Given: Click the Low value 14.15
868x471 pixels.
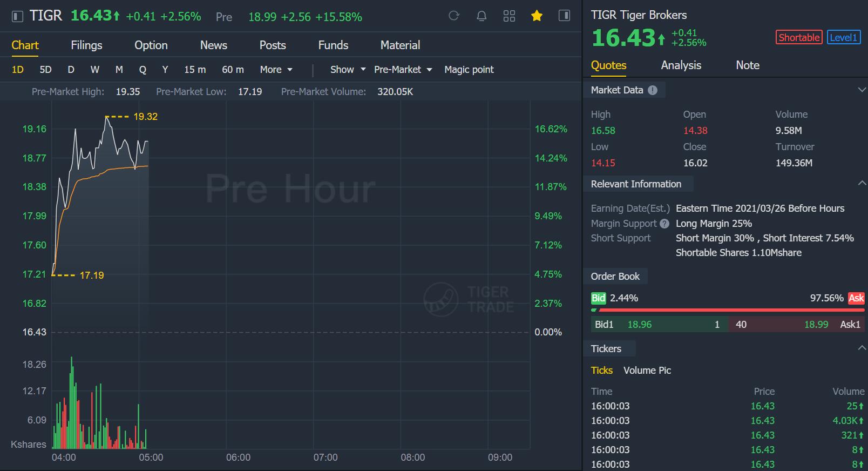Looking at the screenshot, I should (603, 163).
